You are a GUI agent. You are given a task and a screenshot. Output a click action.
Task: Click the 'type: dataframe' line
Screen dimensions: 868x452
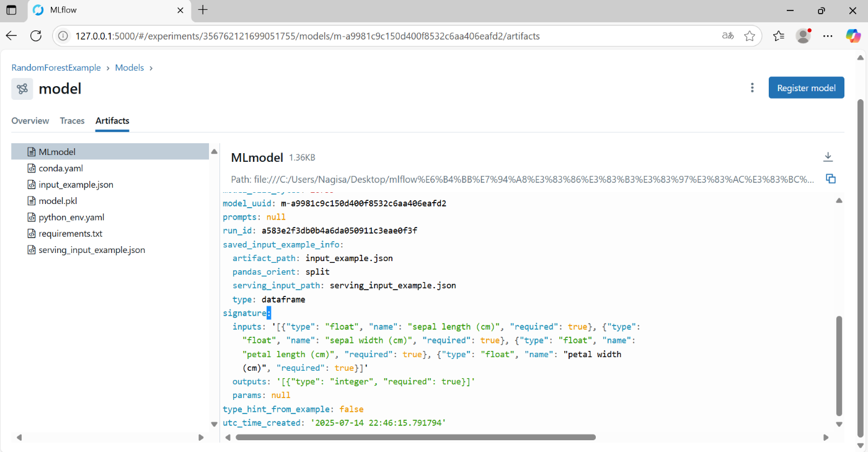(268, 299)
